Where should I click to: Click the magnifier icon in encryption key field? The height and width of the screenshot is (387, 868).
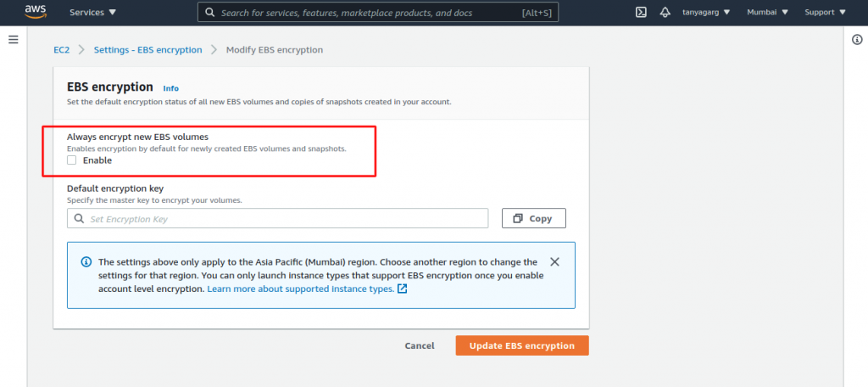coord(79,218)
